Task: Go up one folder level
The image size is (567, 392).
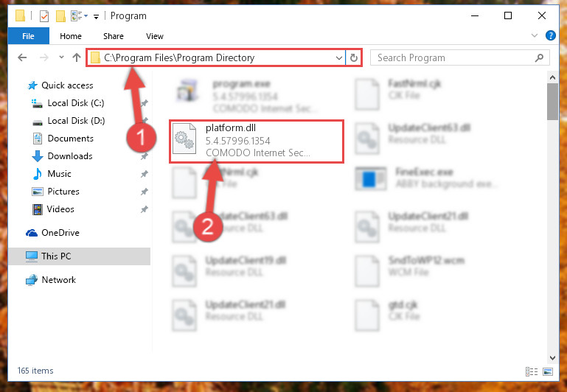Action: point(76,57)
